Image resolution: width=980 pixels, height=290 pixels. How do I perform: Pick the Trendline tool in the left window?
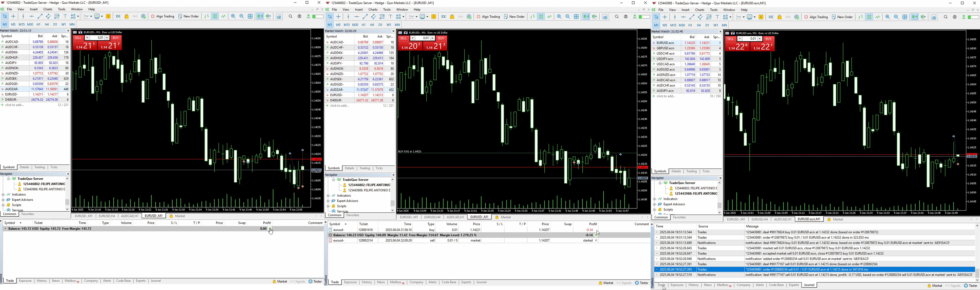click(40, 16)
